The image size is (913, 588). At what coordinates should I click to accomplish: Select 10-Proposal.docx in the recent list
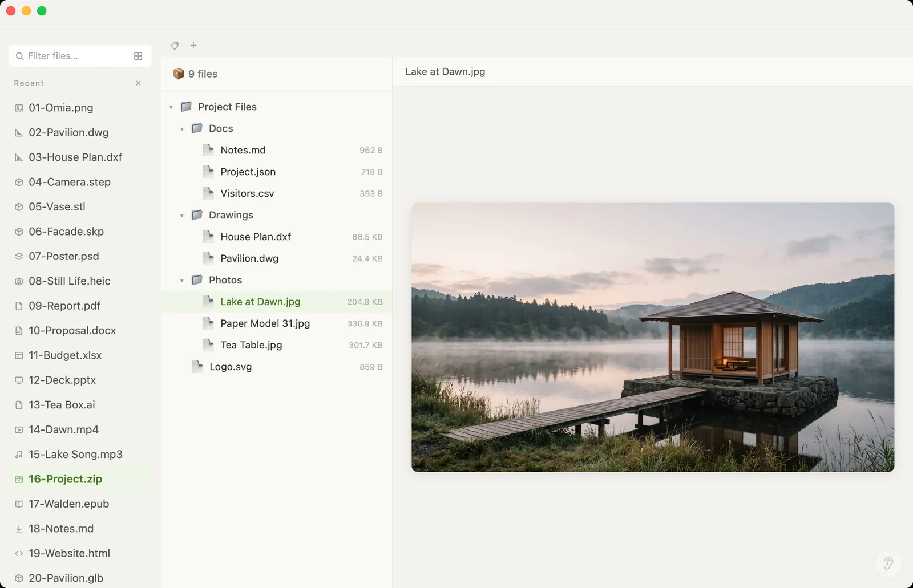click(80, 330)
